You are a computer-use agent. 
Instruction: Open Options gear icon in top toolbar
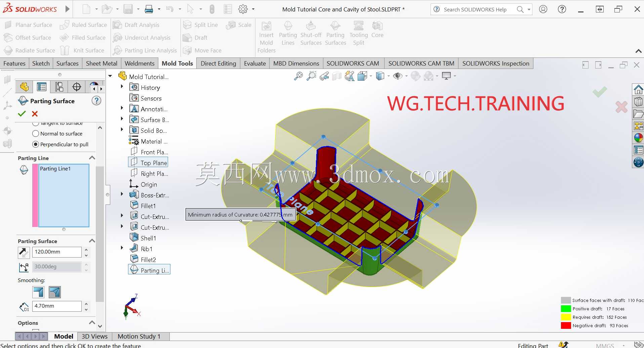[x=243, y=9]
